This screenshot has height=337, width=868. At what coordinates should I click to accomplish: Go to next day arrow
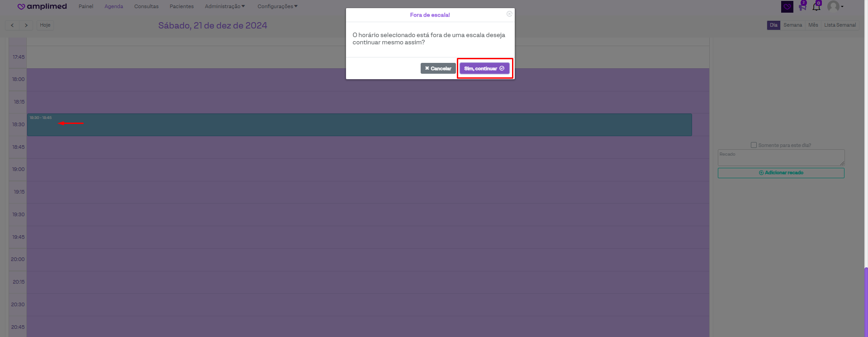(26, 25)
